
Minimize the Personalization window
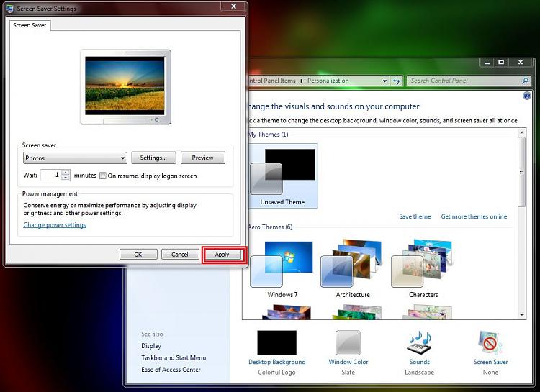(487, 63)
